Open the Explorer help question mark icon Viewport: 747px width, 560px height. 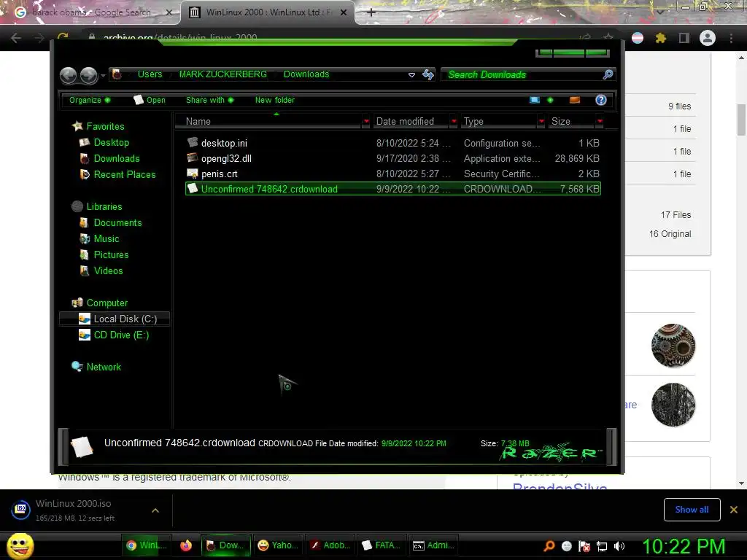[601, 100]
